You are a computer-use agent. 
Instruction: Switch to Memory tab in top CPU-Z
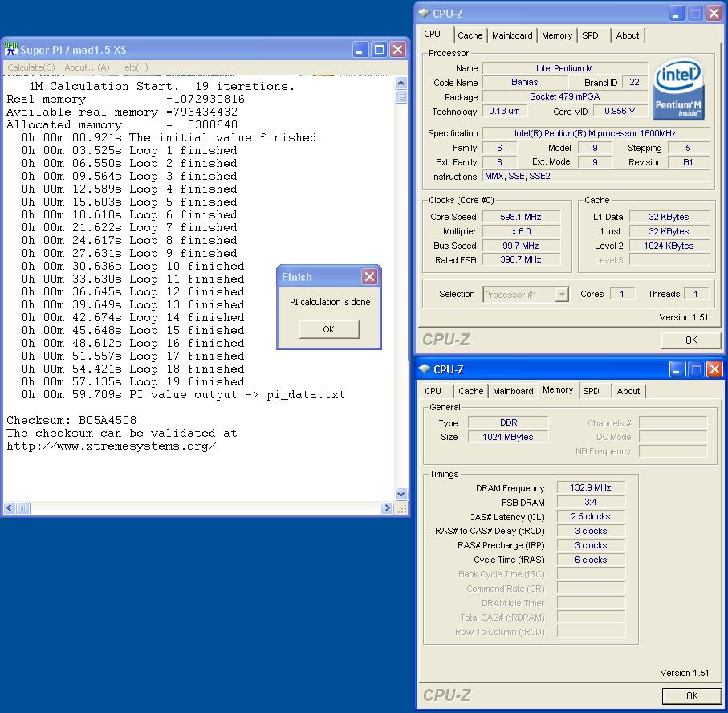(557, 35)
